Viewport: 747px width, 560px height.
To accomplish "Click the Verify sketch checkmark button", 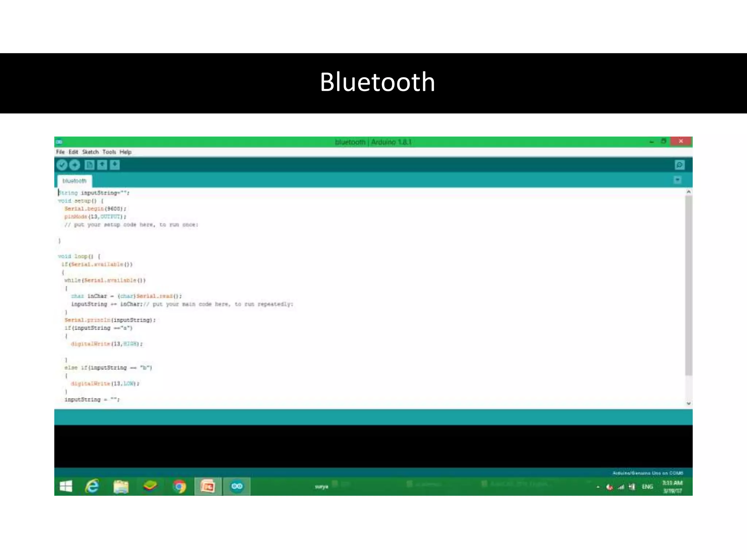I will 62,165.
